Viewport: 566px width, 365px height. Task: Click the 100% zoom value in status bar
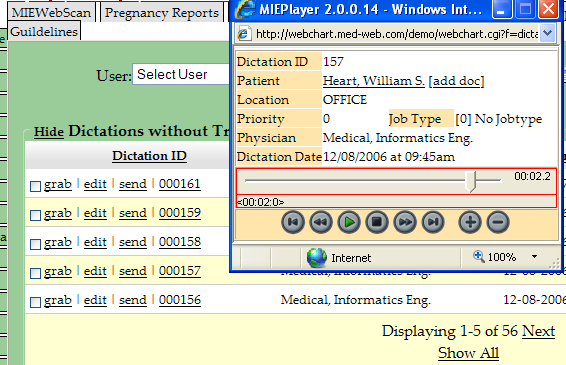pos(502,257)
